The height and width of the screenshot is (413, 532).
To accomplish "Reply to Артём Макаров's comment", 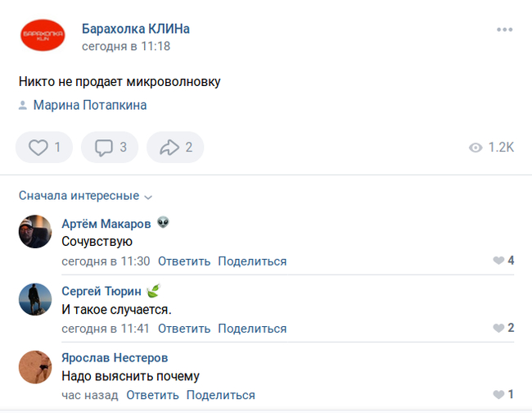I will (x=184, y=261).
